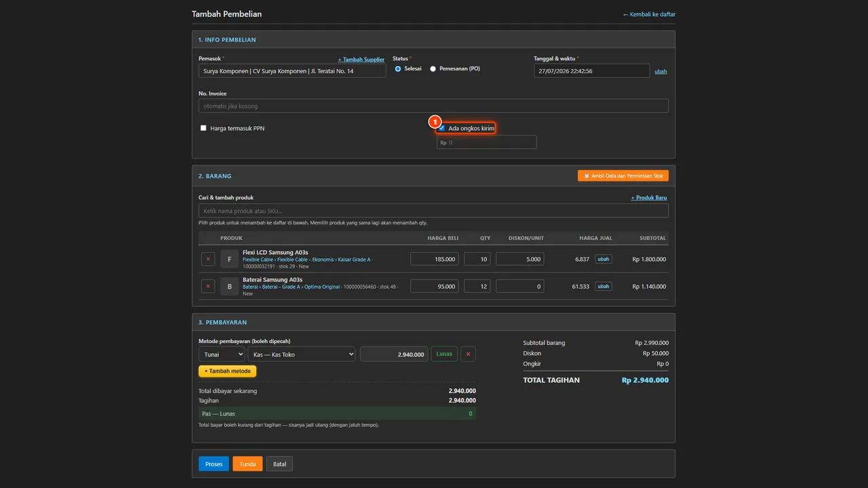Click the payment amount 2.940.000 field
Screen dimensions: 868x488
[394, 354]
